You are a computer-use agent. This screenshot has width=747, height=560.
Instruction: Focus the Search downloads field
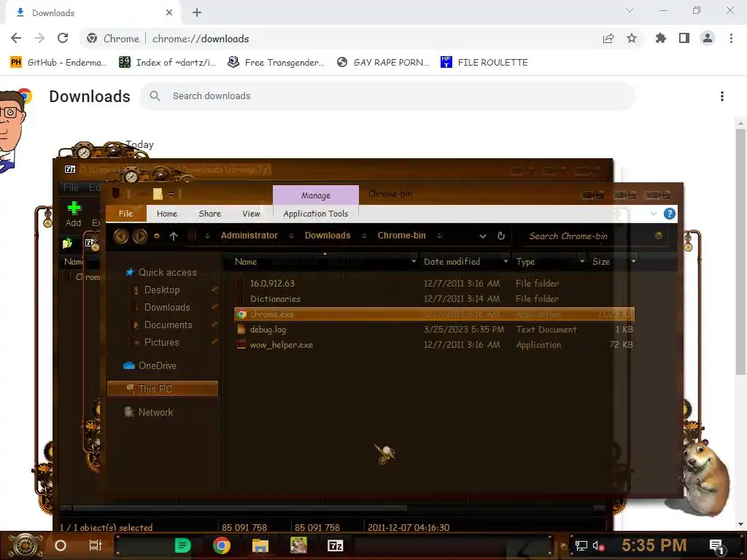(x=387, y=96)
